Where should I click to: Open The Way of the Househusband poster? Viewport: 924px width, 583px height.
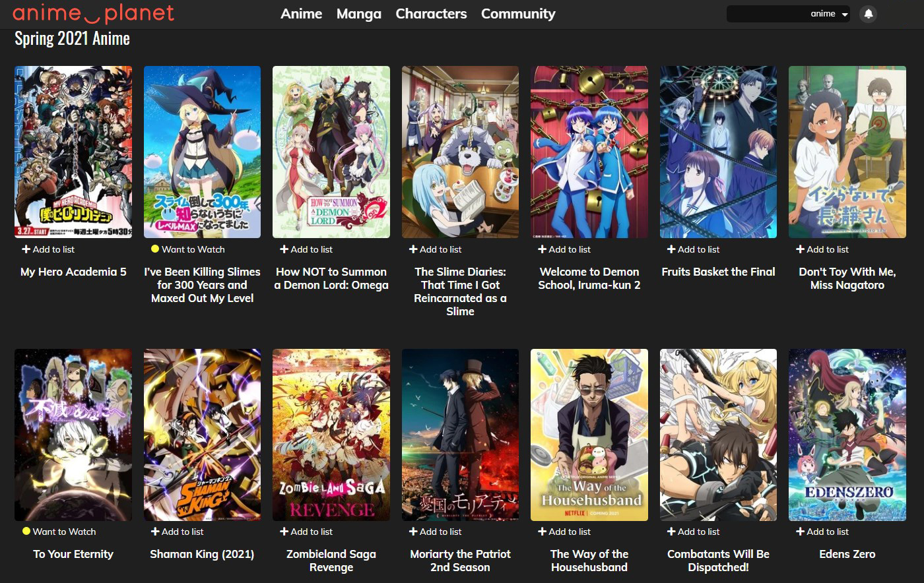point(589,435)
